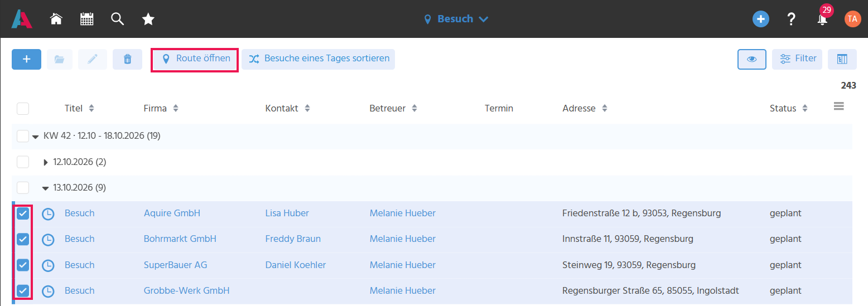The width and height of the screenshot is (868, 306).
Task: Uncheck the Bohrmarkt GmbH row checkbox
Action: (x=23, y=239)
